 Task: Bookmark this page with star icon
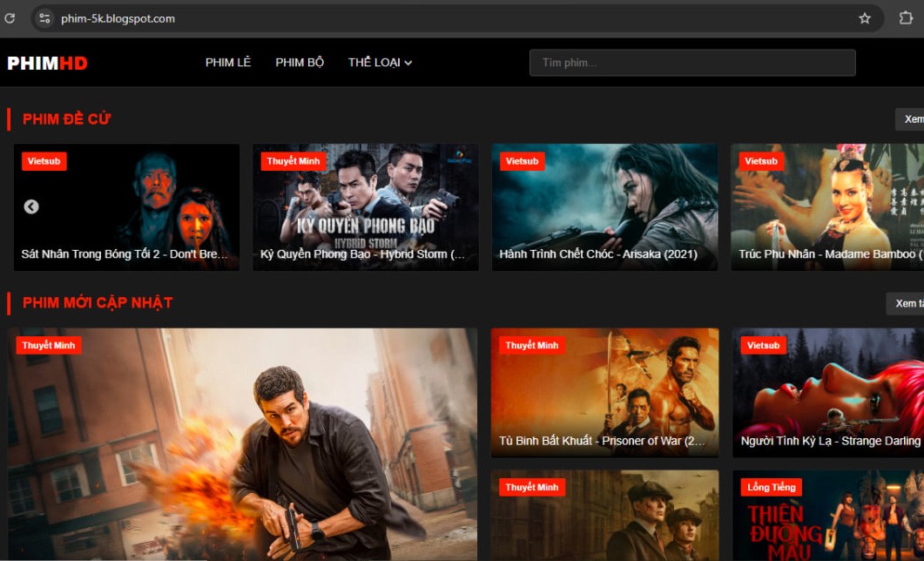[864, 18]
